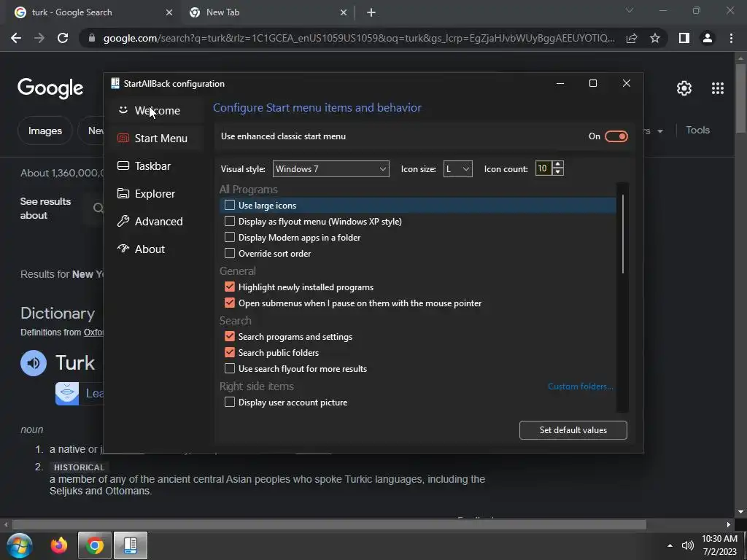Toggle the Chrome side panel
The width and height of the screenshot is (747, 560).
pyautogui.click(x=684, y=38)
